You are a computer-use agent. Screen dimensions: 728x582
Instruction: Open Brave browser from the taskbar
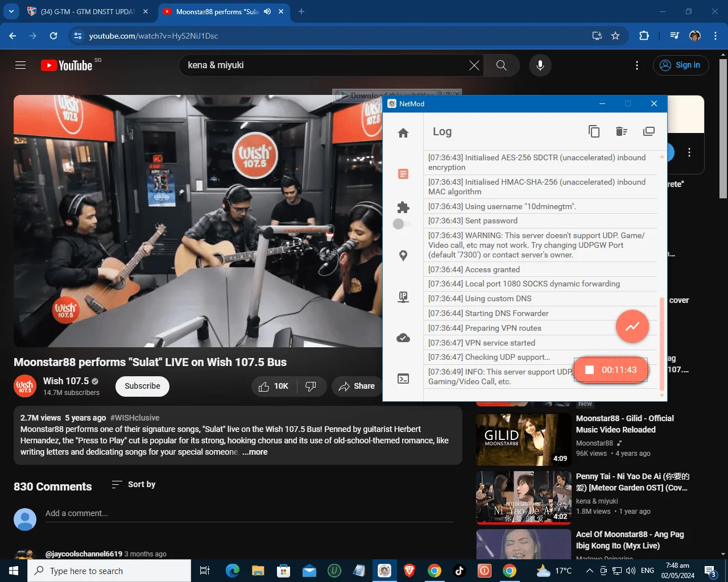409,571
